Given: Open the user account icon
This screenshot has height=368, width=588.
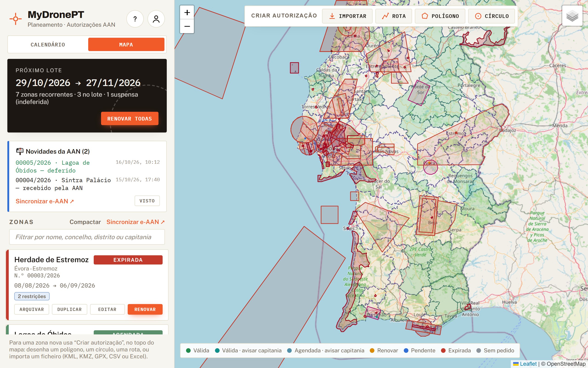Looking at the screenshot, I should pyautogui.click(x=156, y=19).
